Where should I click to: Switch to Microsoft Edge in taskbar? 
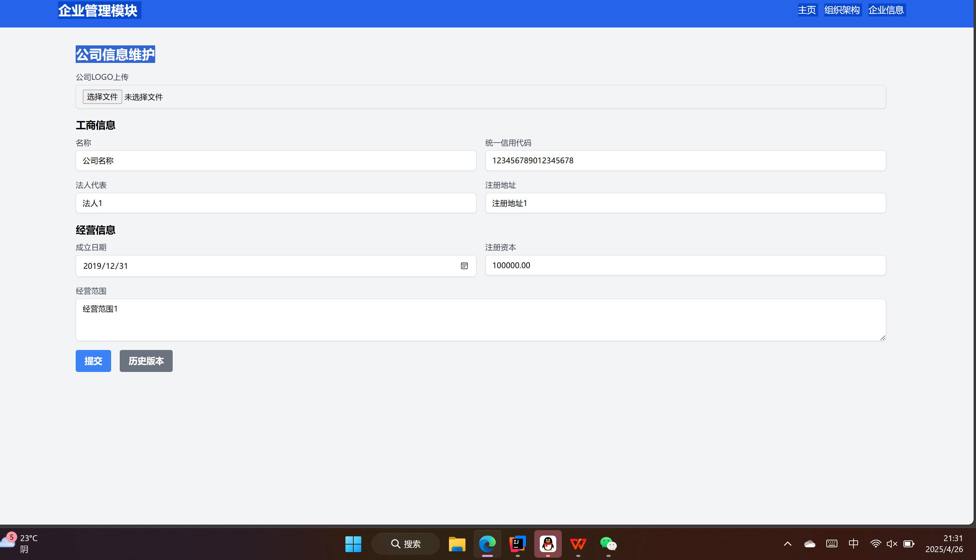(x=487, y=544)
